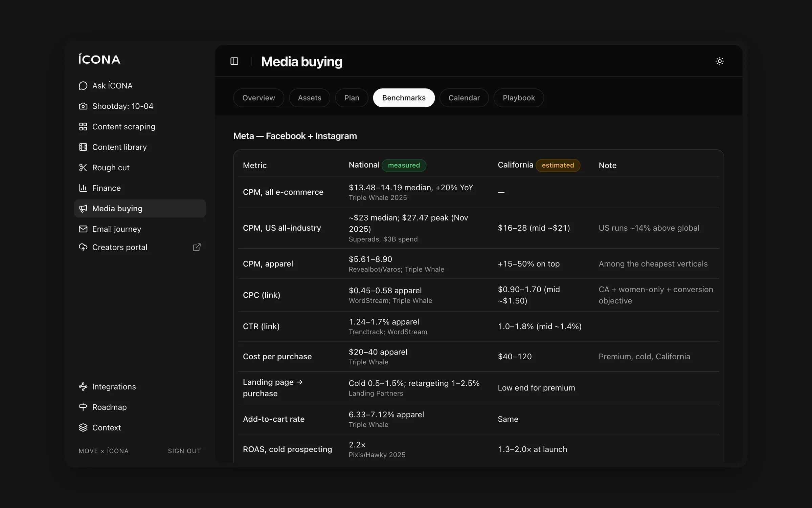
Task: Go to the Plan tab
Action: (x=352, y=98)
